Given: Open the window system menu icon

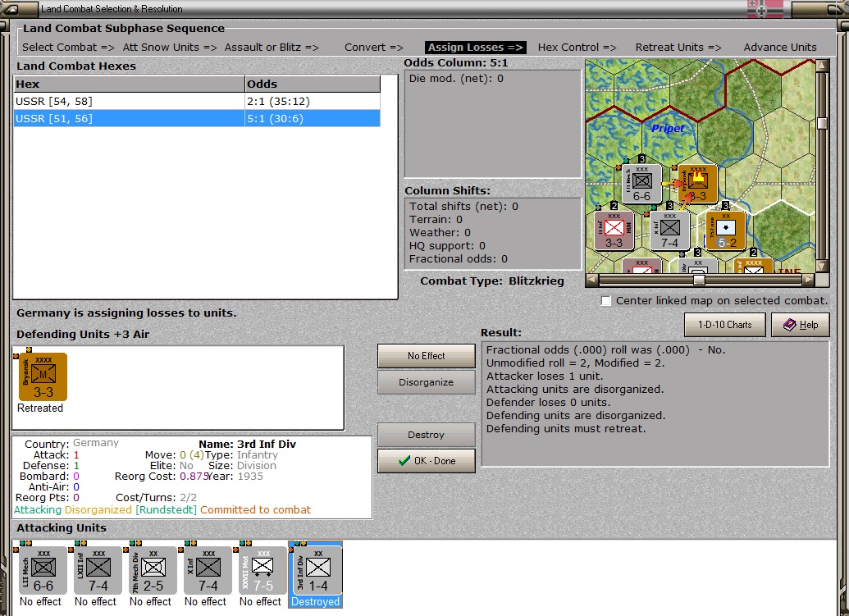Looking at the screenshot, I should click(11, 9).
